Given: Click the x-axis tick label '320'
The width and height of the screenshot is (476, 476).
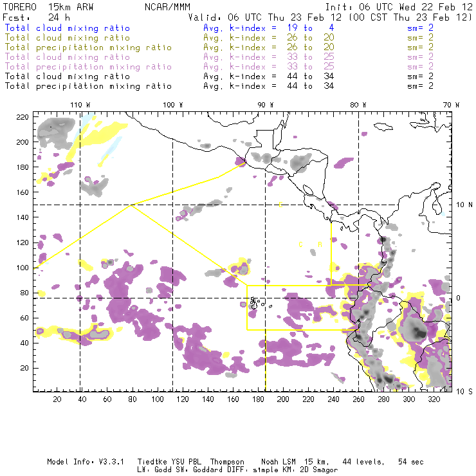Looking at the screenshot, I should click(434, 399).
